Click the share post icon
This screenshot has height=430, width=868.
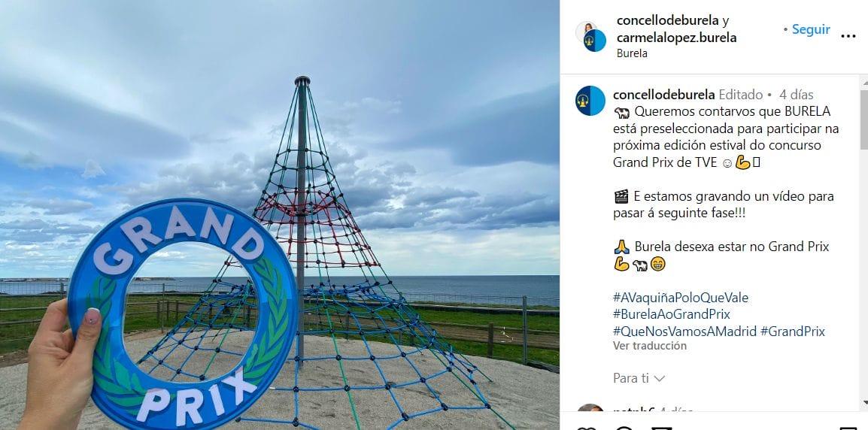point(660,428)
